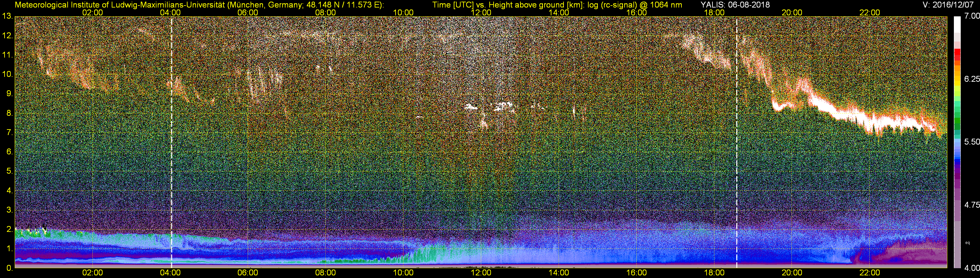Click the 4.00 colorbar scale label
The width and height of the screenshot is (980, 278).
972,268
